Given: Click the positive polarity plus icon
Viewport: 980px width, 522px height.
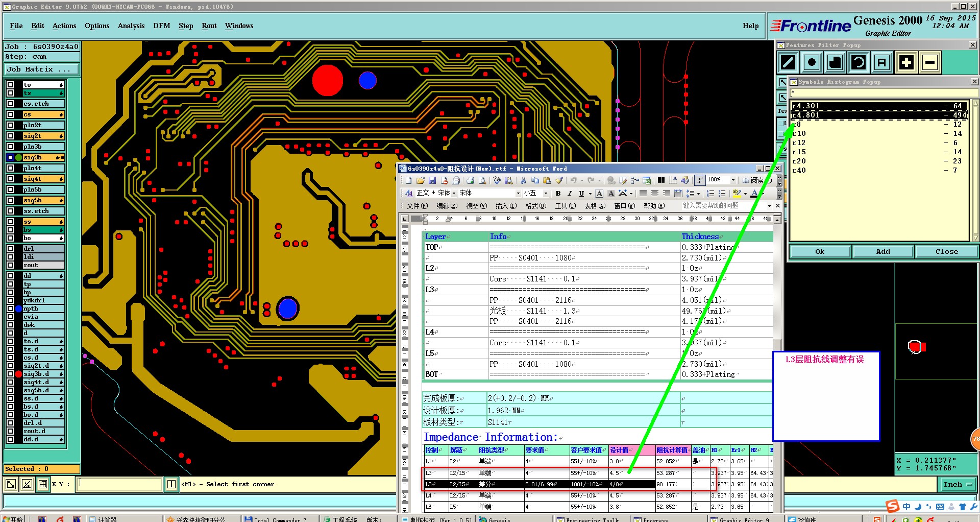Looking at the screenshot, I should point(906,63).
